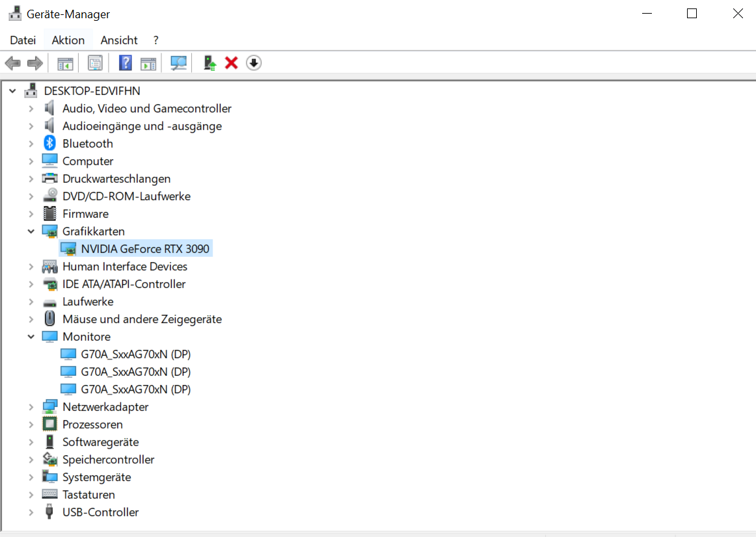The width and height of the screenshot is (756, 537).
Task: Expand Audio, Video und Gamecontroller category
Action: 31,109
